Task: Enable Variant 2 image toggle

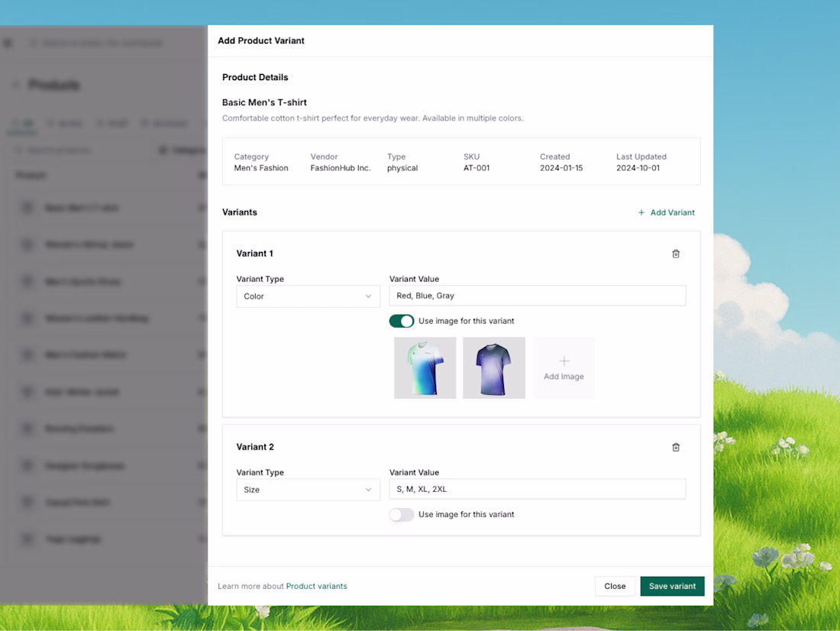Action: 401,515
